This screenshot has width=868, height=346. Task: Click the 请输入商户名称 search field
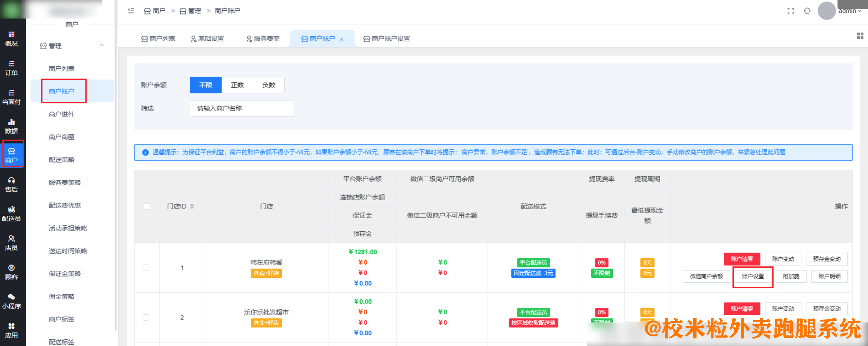coord(242,108)
